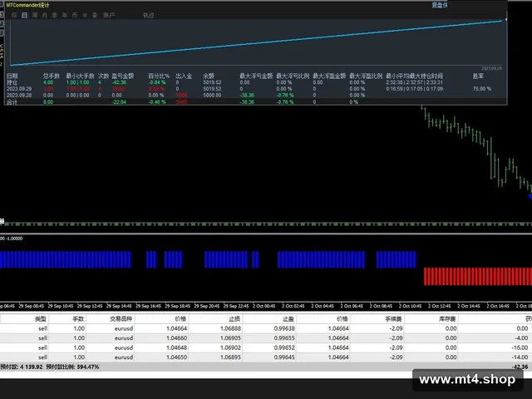Viewport: 532px width, 399px height.
Task: Click the 库存费 swap header
Action: click(x=447, y=319)
